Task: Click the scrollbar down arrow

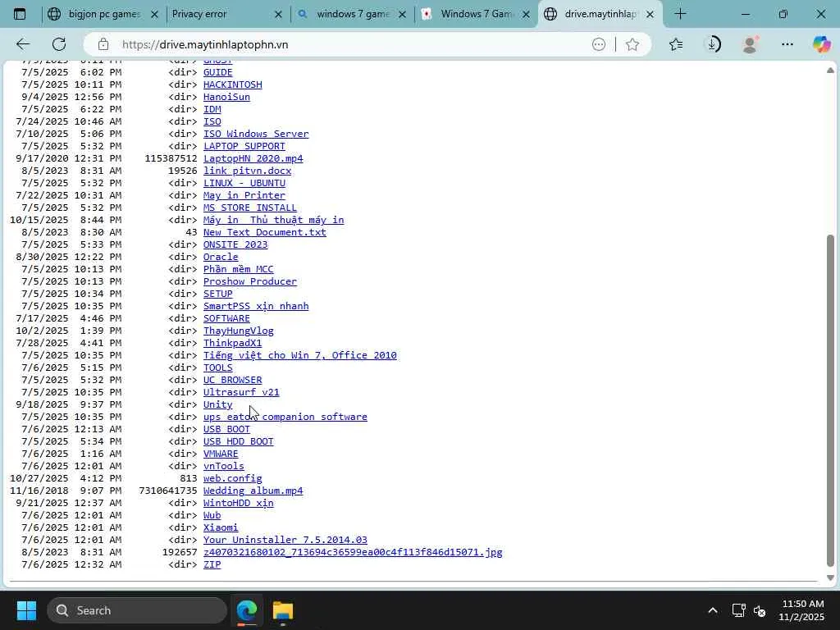Action: point(830,577)
